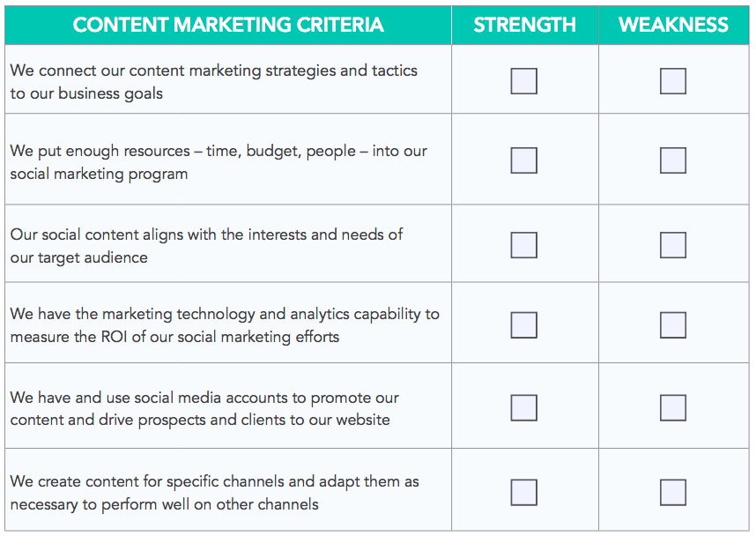Tick Weakness for creating content for specific channels
The width and height of the screenshot is (756, 536).
672,492
